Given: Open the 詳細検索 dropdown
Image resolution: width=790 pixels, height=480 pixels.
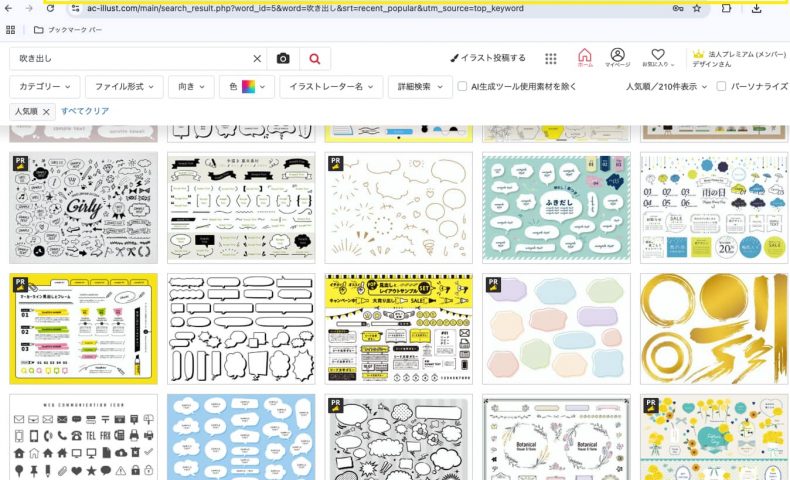Looking at the screenshot, I should 420,87.
